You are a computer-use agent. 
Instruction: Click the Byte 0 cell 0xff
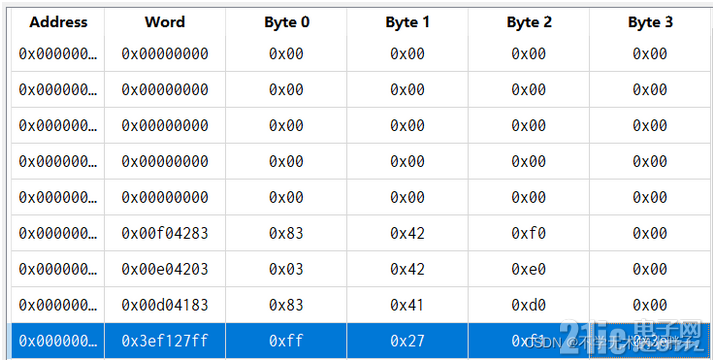point(286,341)
